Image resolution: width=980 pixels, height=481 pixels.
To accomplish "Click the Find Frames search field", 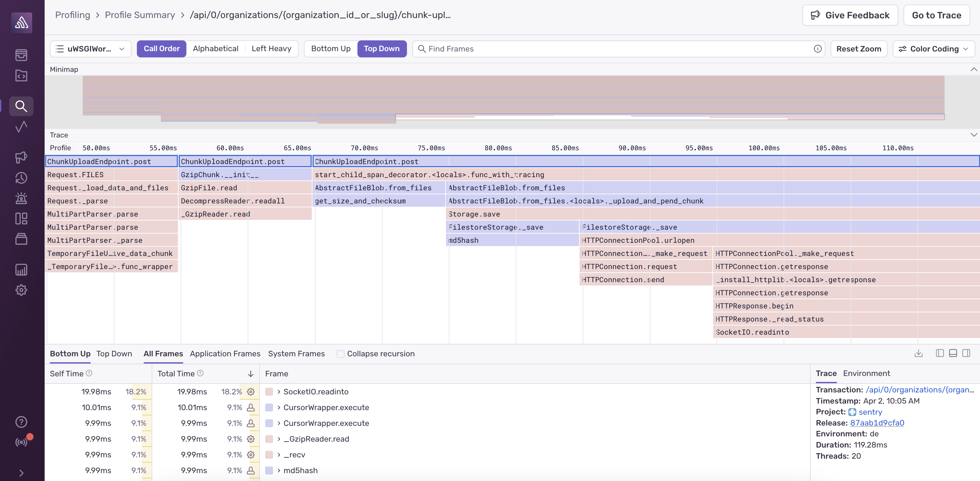I will pos(616,49).
